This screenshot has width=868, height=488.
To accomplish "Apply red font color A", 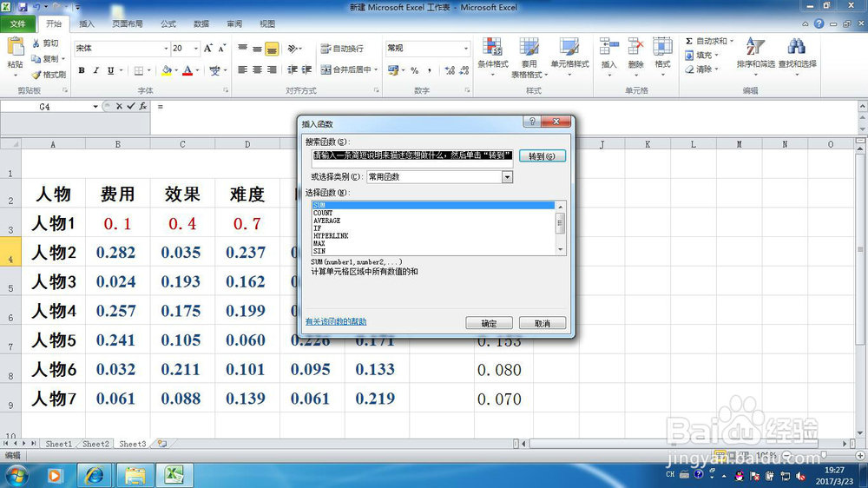I will pos(187,70).
